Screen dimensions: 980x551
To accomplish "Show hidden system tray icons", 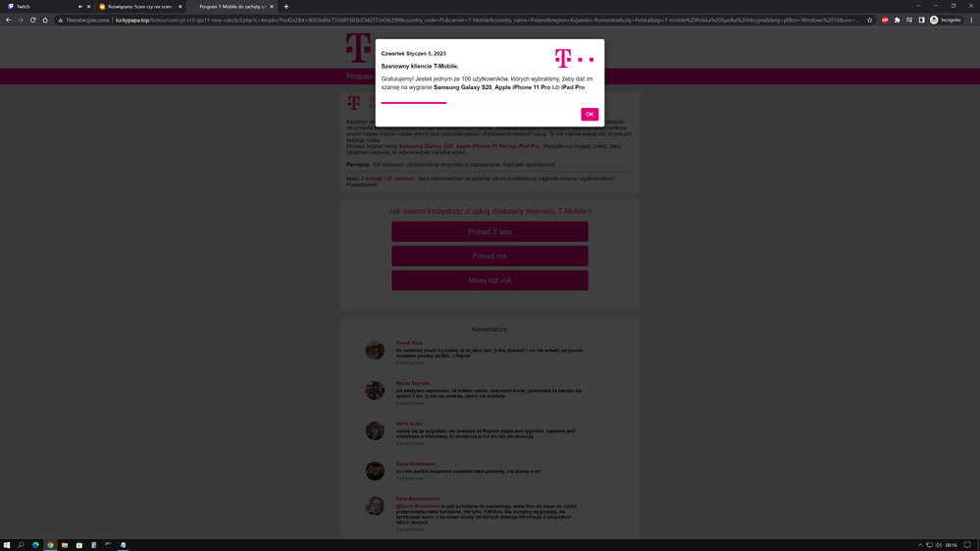I will (x=919, y=545).
